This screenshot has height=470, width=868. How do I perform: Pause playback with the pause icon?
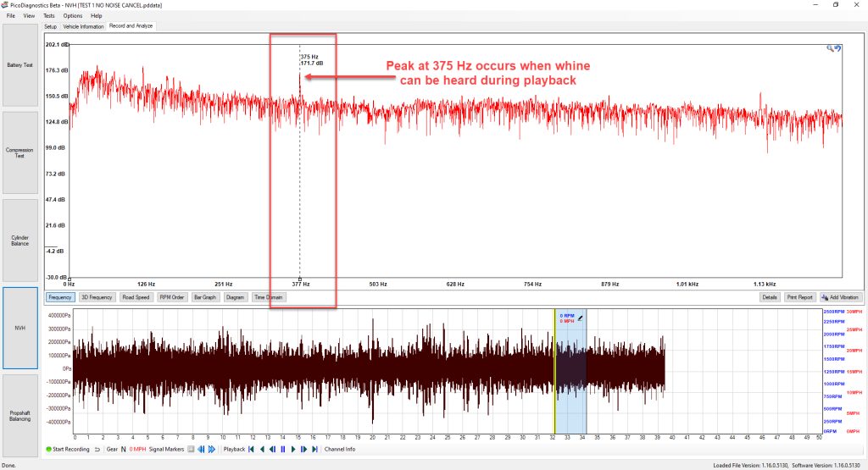pyautogui.click(x=283, y=449)
